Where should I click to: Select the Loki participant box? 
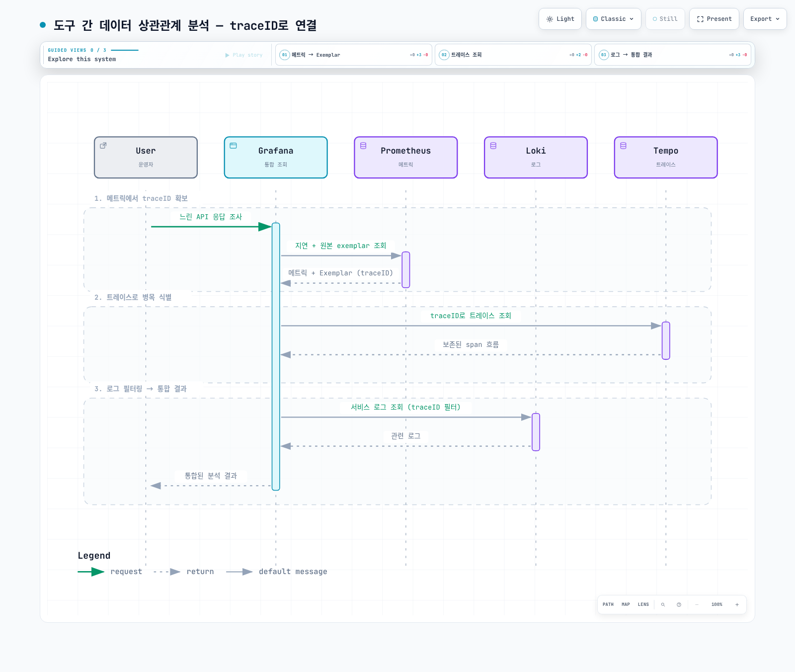(x=536, y=157)
